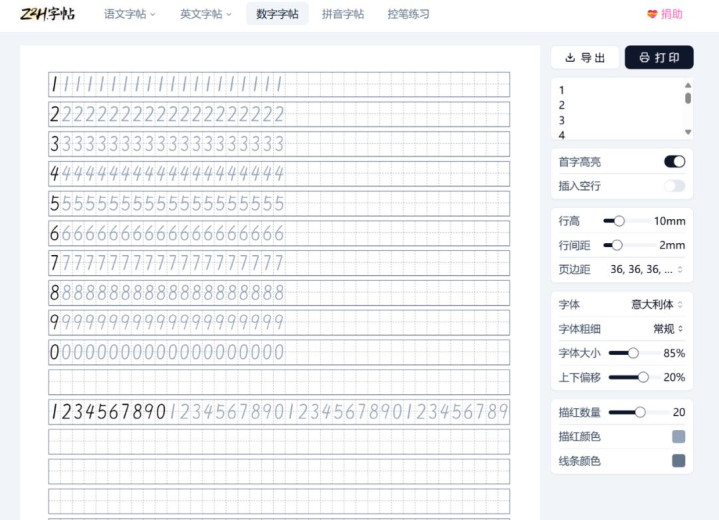
Task: Open the 线条颜色 color swatch
Action: tap(679, 461)
